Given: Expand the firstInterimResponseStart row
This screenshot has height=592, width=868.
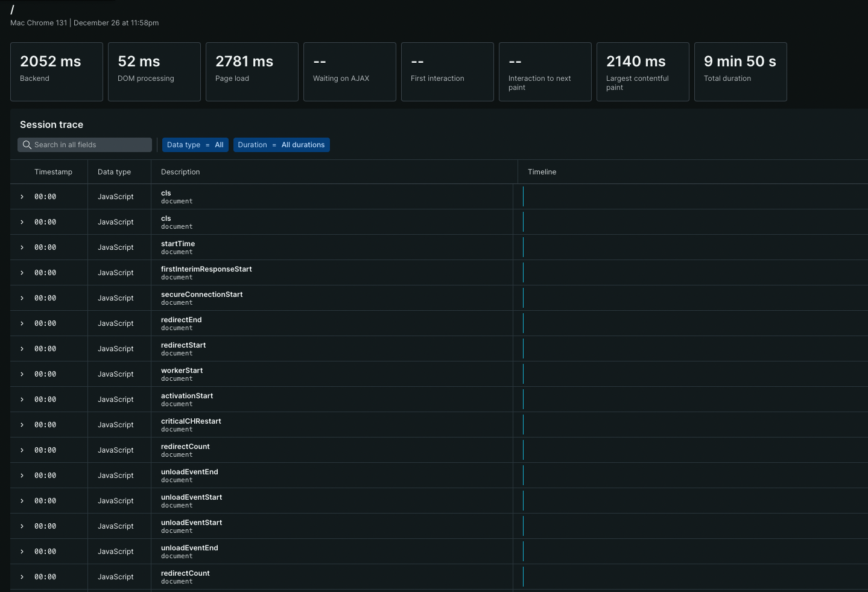Looking at the screenshot, I should point(22,273).
